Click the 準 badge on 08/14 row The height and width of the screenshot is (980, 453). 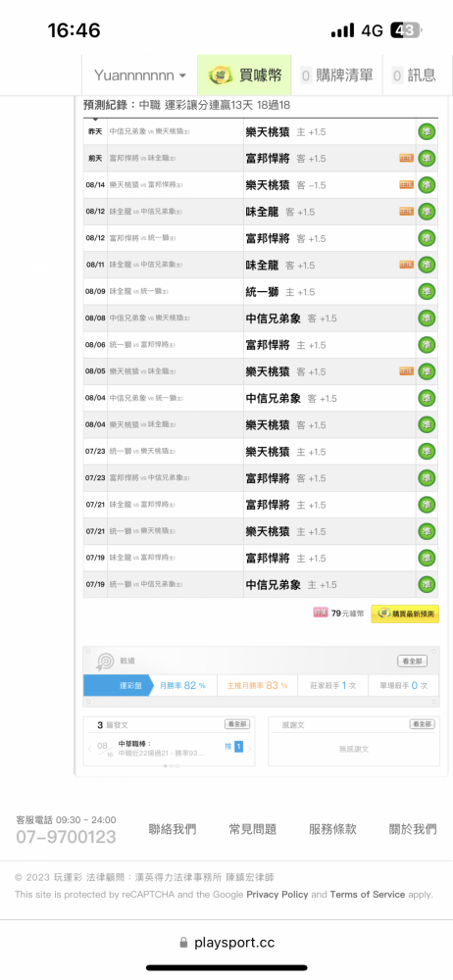coord(428,185)
